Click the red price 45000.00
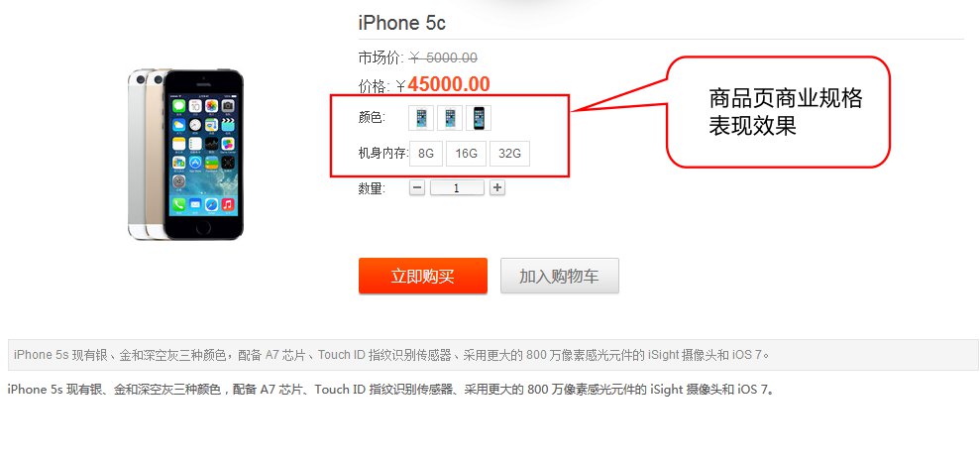This screenshot has height=461, width=980. click(x=449, y=84)
